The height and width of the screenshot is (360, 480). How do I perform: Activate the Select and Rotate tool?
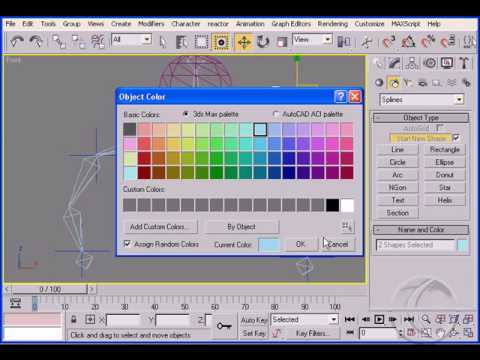click(x=263, y=42)
